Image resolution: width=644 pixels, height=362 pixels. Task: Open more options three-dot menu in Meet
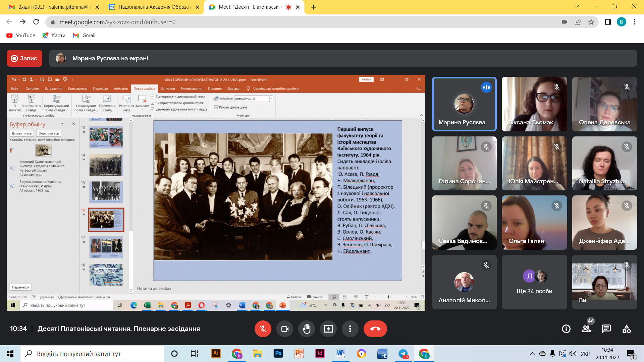point(350,329)
